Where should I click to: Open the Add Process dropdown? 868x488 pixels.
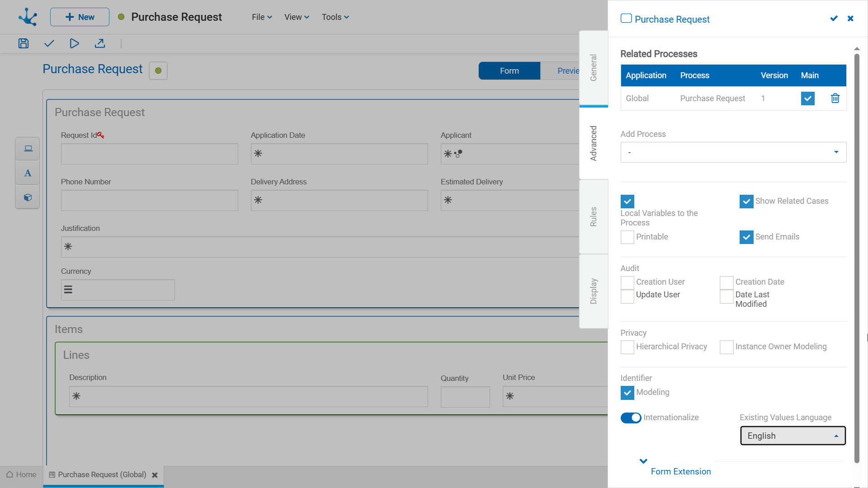point(733,152)
